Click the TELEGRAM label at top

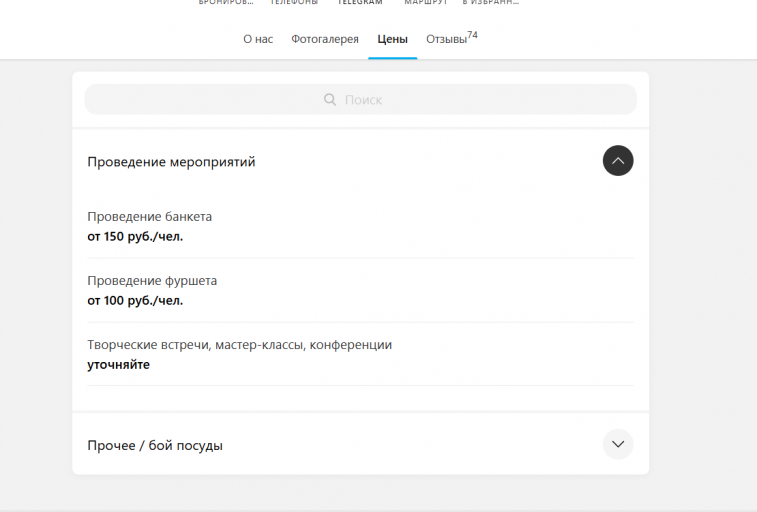(x=360, y=2)
